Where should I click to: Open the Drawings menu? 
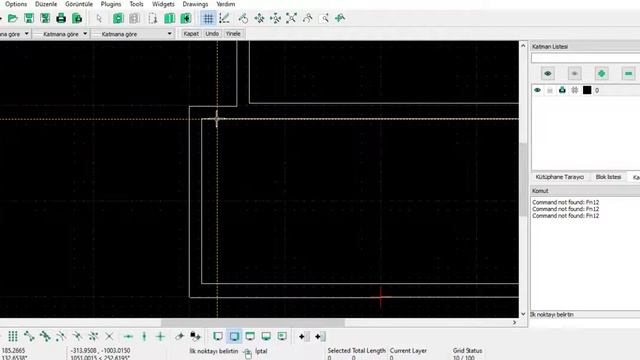[195, 4]
